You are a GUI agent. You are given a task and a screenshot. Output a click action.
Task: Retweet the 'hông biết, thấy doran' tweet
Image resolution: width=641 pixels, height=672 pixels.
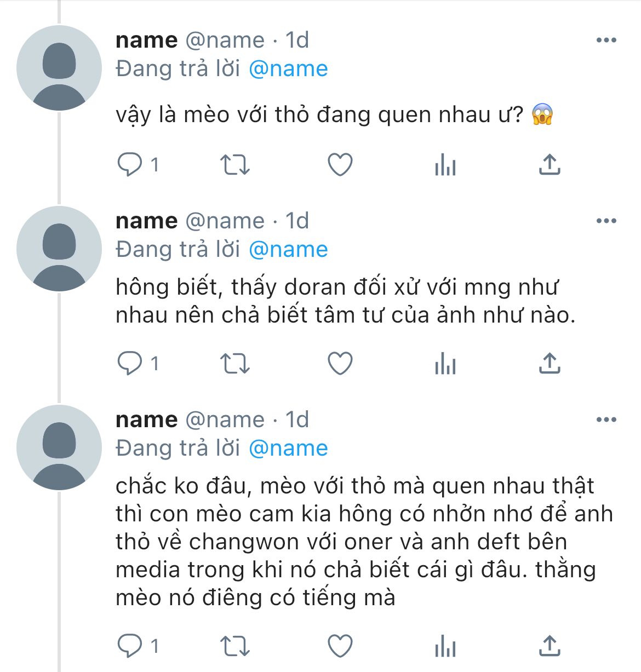pyautogui.click(x=234, y=363)
